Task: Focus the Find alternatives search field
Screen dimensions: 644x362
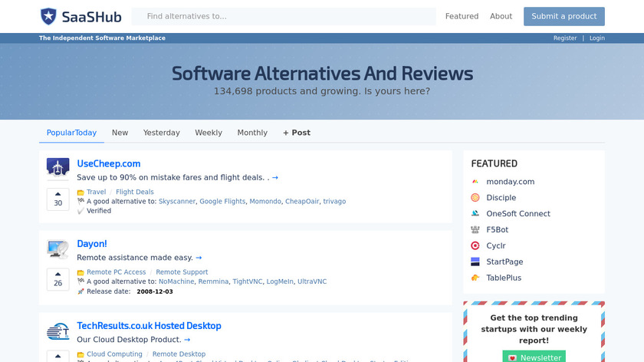Action: [284, 16]
